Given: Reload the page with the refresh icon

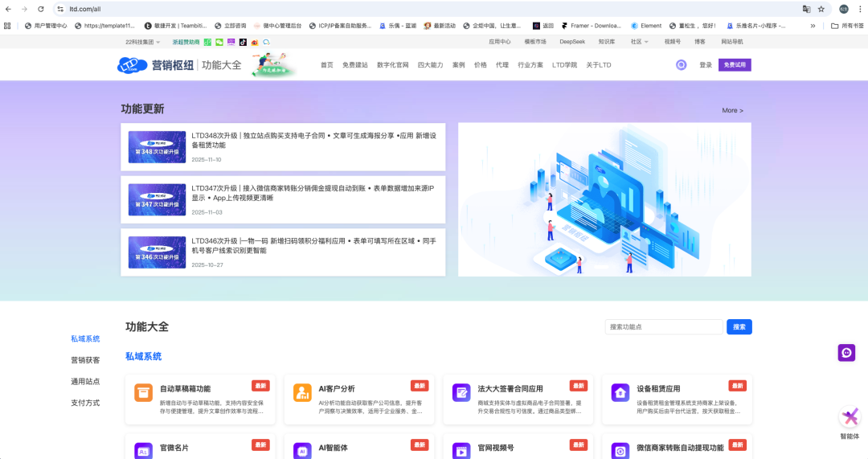Looking at the screenshot, I should point(40,9).
